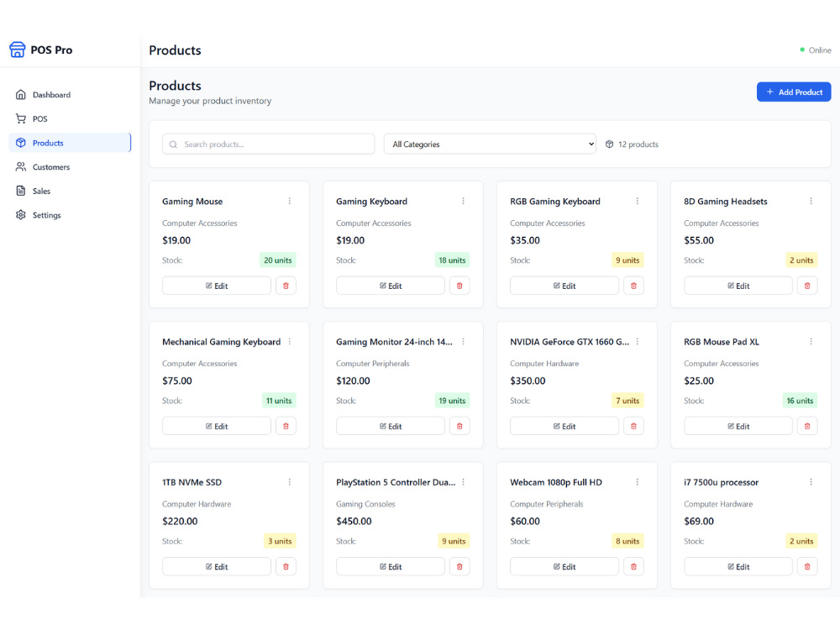Delete the RGB Mouse Pad XL product
The width and height of the screenshot is (840, 630).
pyautogui.click(x=806, y=426)
